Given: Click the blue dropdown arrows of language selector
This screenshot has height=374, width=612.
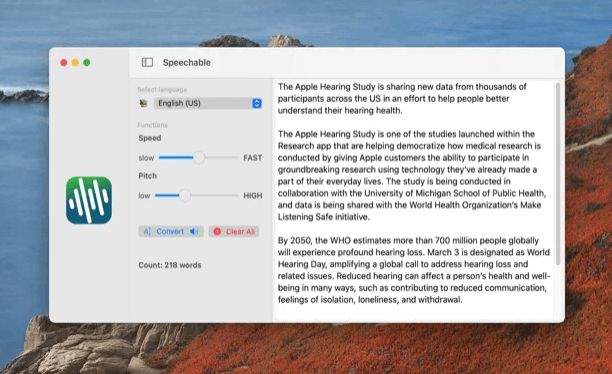Looking at the screenshot, I should pos(256,103).
